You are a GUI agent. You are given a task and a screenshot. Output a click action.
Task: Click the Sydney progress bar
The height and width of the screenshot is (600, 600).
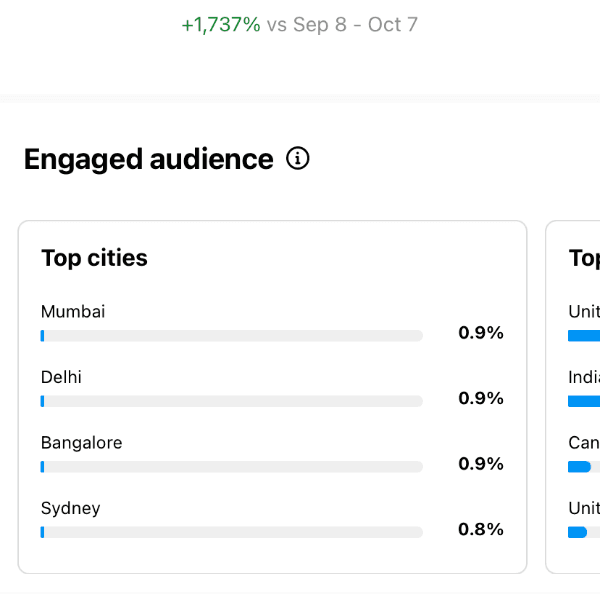231,532
